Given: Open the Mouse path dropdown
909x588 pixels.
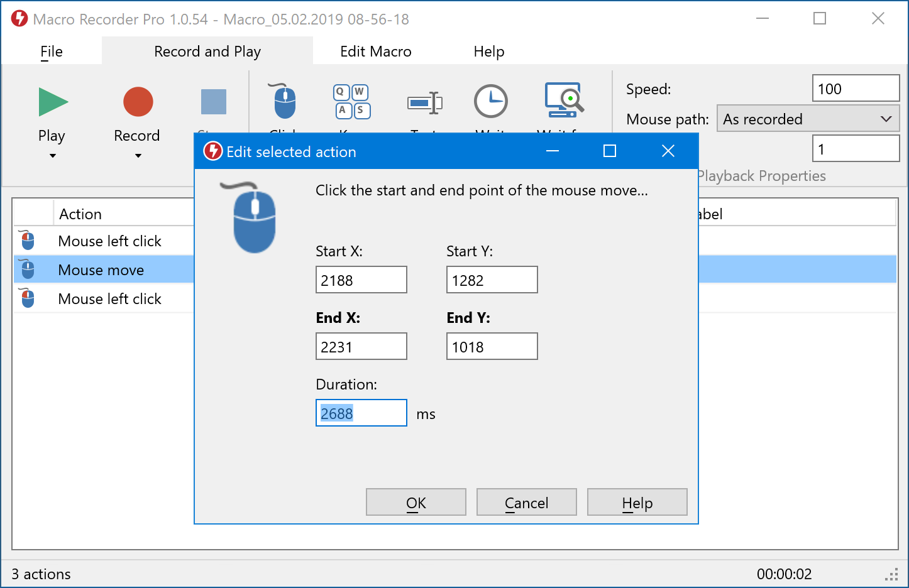Looking at the screenshot, I should tap(808, 119).
